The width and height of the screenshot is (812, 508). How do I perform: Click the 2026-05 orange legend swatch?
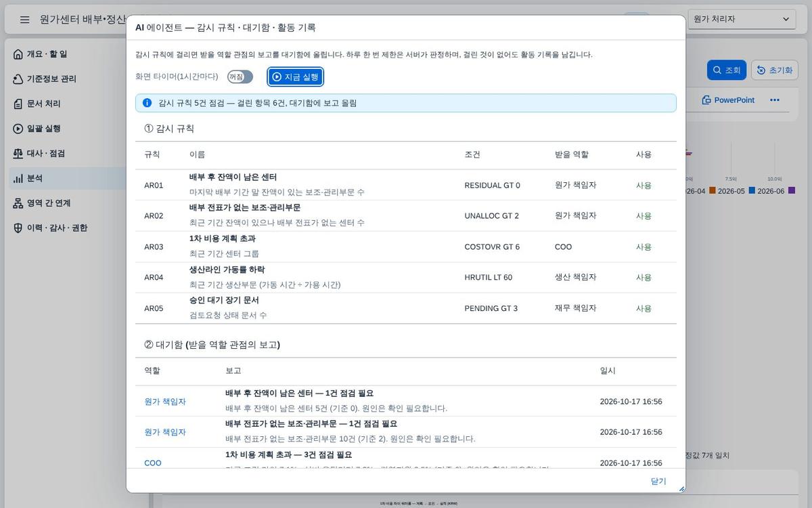coord(713,190)
